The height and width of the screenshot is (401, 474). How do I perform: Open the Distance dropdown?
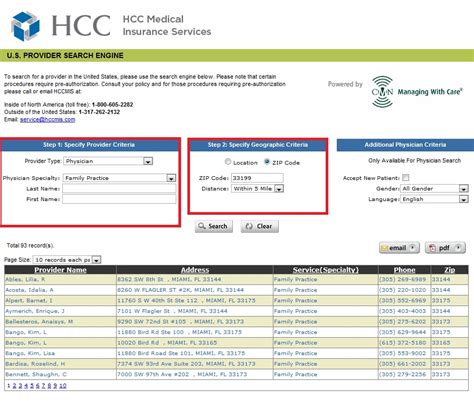(x=257, y=189)
